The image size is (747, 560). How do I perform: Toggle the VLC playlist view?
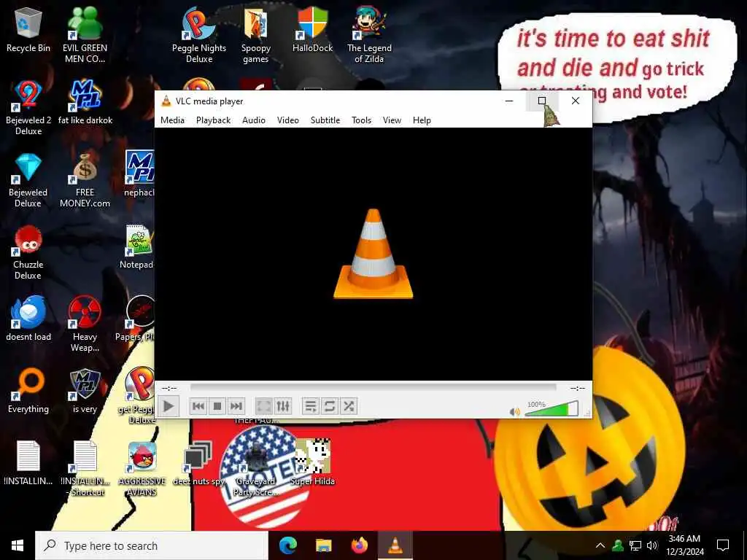(x=310, y=406)
